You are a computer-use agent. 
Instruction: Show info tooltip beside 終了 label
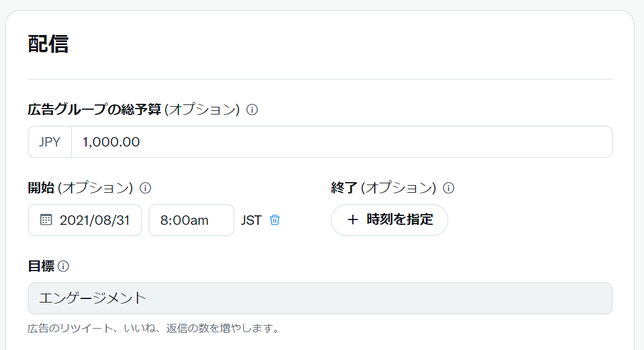pos(448,188)
